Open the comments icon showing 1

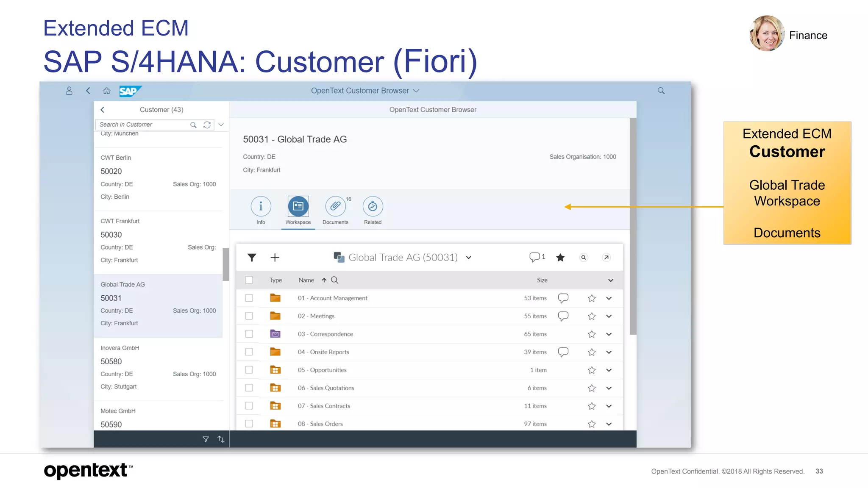[537, 257]
